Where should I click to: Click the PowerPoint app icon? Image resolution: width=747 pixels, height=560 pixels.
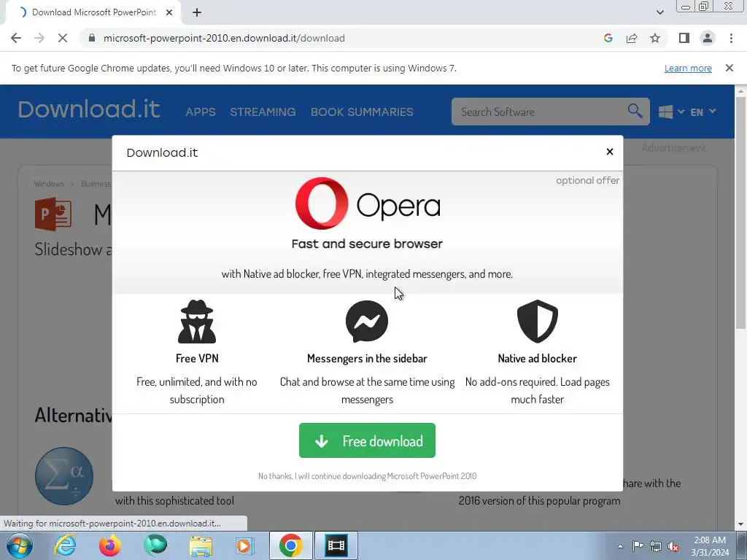click(53, 215)
